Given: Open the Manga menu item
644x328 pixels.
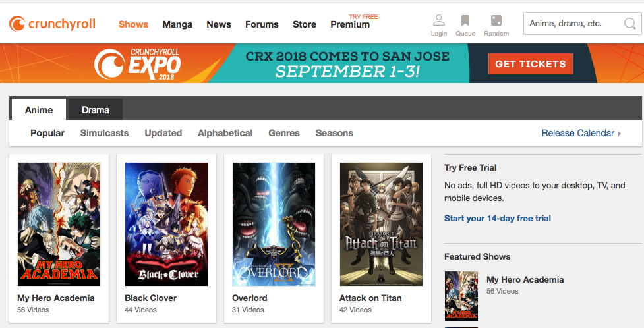Looking at the screenshot, I should (177, 24).
